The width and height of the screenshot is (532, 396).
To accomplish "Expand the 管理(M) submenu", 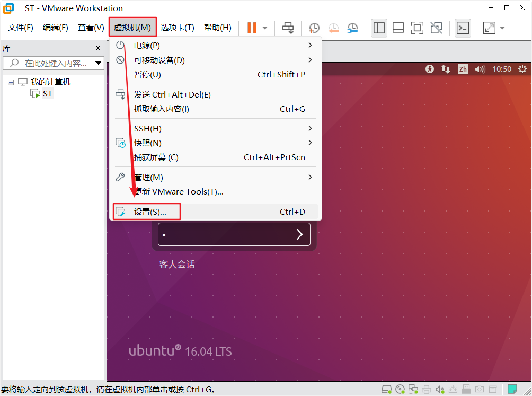I will (x=216, y=177).
